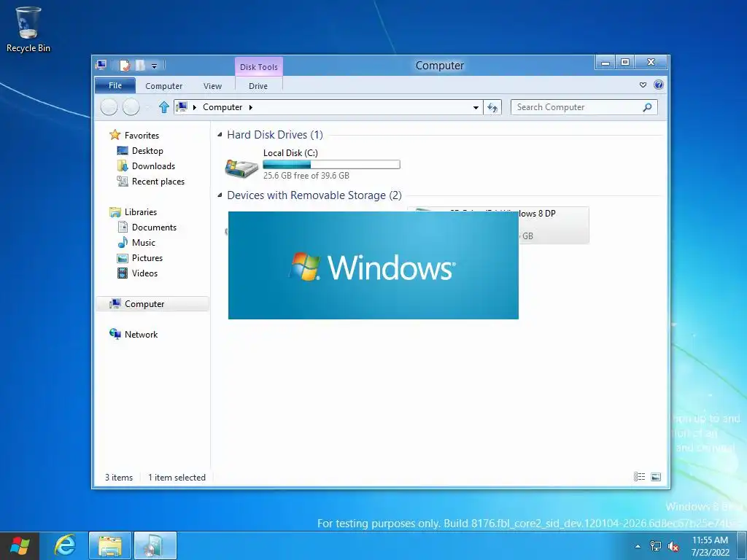Open the clock showing 11:55 AM

coord(710,546)
